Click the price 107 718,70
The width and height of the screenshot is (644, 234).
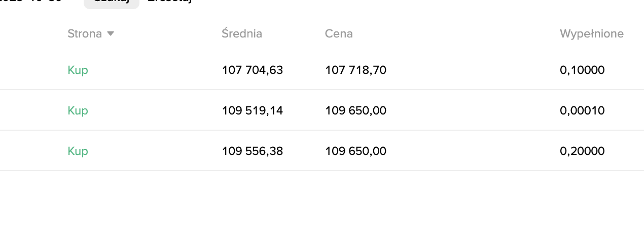click(355, 70)
